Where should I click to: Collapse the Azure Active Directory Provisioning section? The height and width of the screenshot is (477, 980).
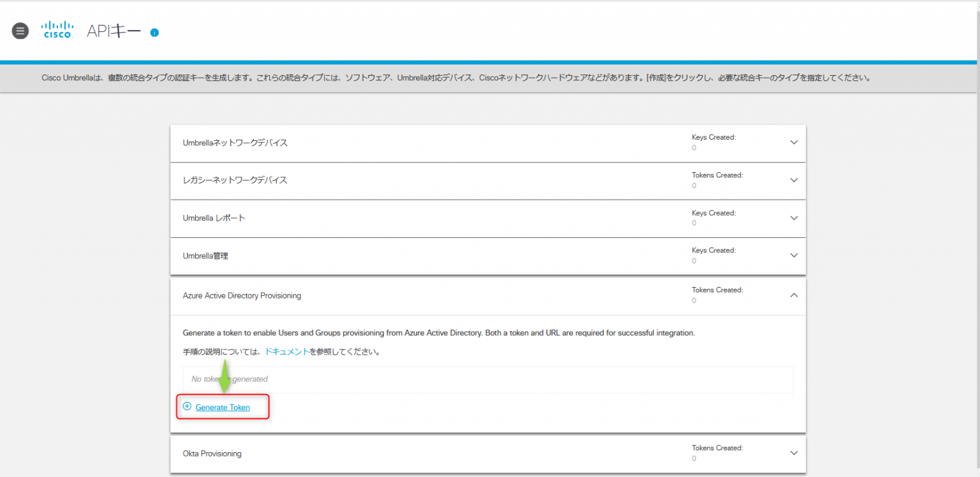(794, 295)
